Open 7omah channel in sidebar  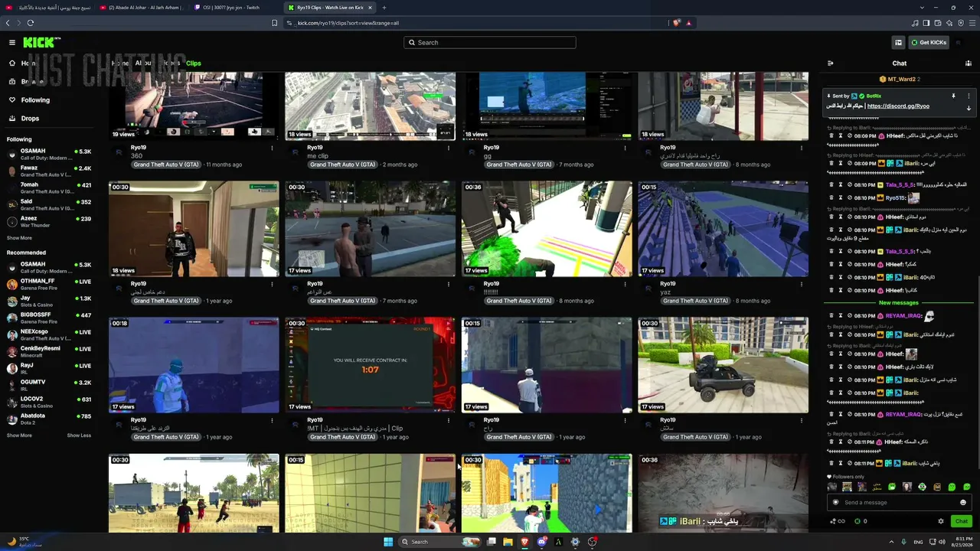point(49,188)
